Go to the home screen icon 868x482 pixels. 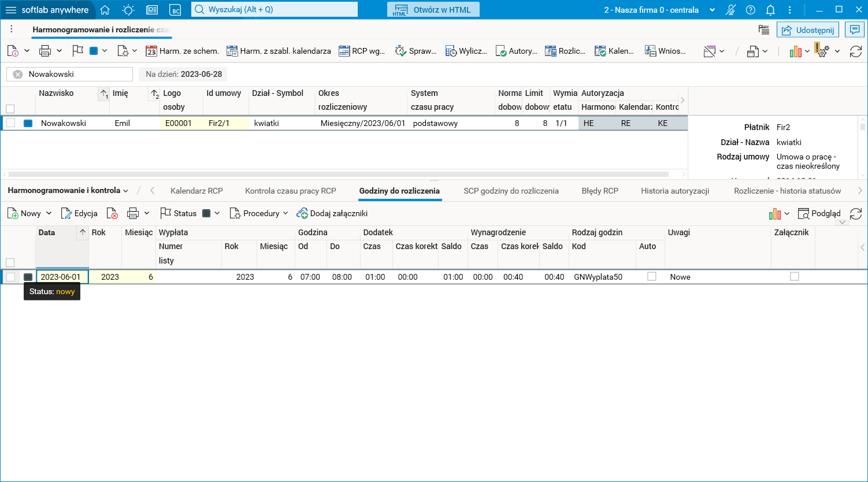coord(105,10)
